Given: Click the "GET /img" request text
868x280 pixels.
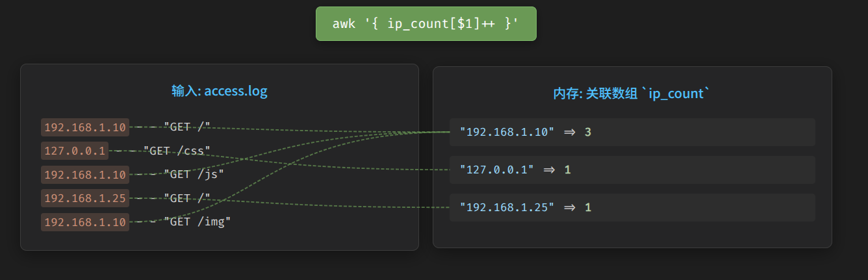Looking at the screenshot, I should (x=197, y=222).
